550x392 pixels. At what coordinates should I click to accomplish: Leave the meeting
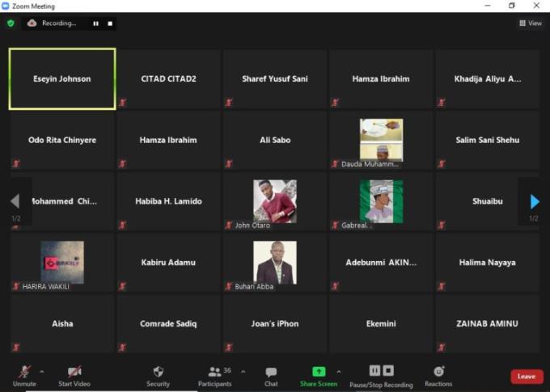[527, 376]
